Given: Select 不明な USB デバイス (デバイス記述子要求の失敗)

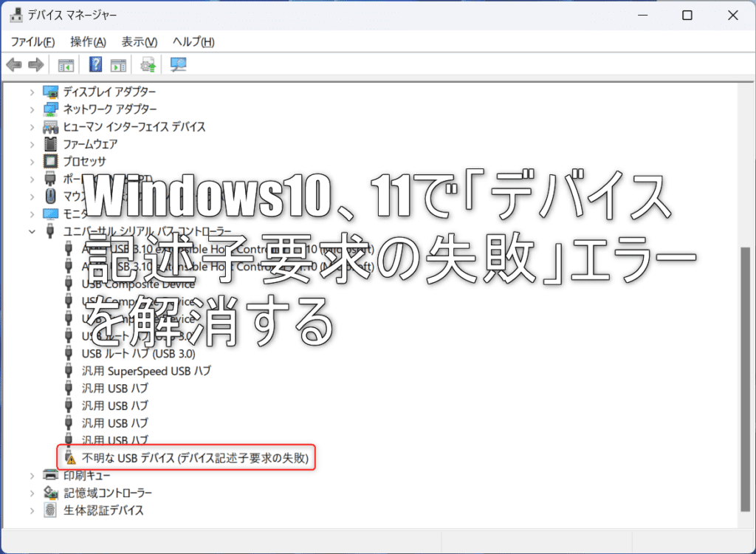Looking at the screenshot, I should pos(195,457).
